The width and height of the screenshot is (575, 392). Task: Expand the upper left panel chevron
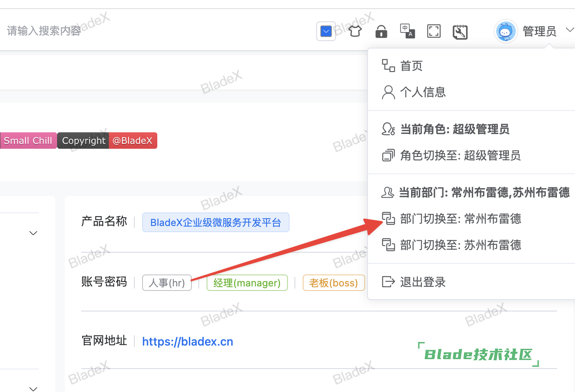pos(33,233)
